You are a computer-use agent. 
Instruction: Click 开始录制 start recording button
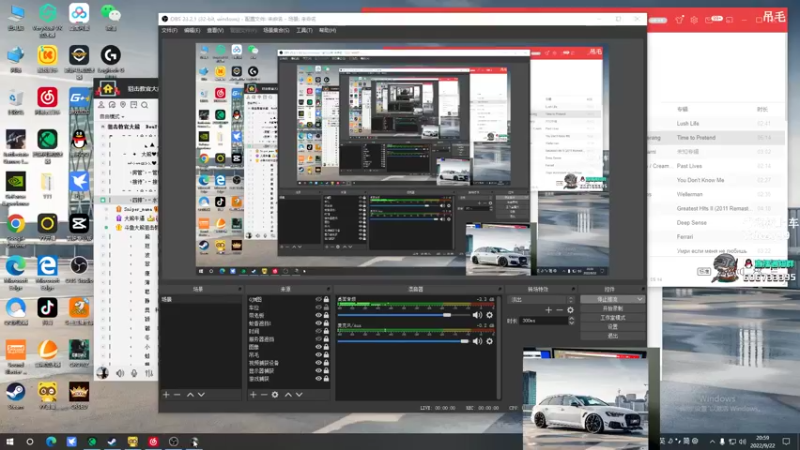click(612, 309)
